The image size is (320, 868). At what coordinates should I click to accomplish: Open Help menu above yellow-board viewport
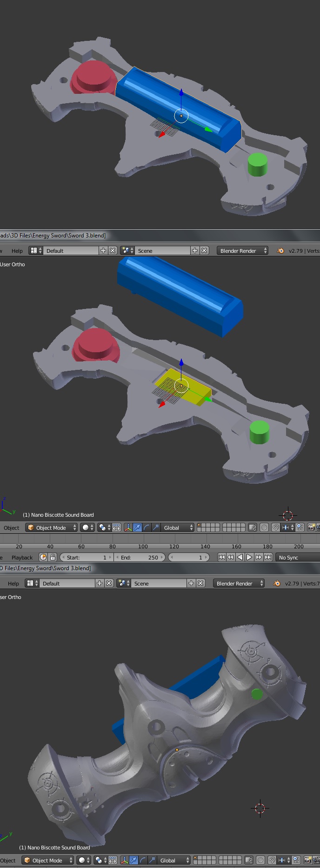[17, 250]
